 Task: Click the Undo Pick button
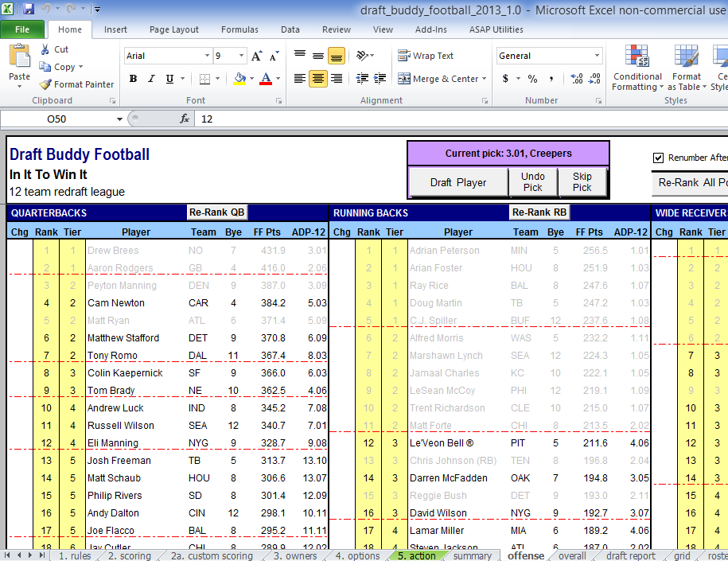point(532,182)
